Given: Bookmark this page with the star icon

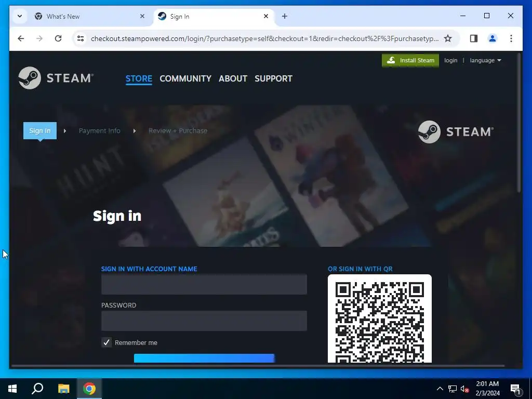Looking at the screenshot, I should pos(448,38).
